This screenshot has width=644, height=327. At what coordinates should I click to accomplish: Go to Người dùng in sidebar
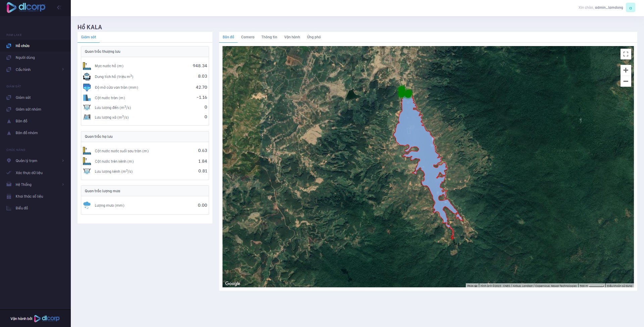click(25, 57)
